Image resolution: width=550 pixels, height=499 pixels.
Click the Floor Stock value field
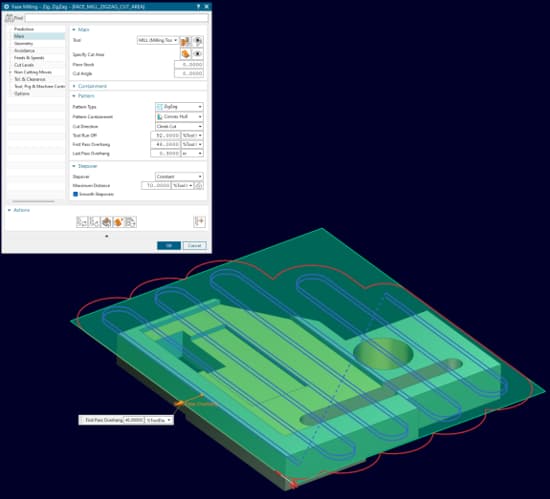point(189,65)
